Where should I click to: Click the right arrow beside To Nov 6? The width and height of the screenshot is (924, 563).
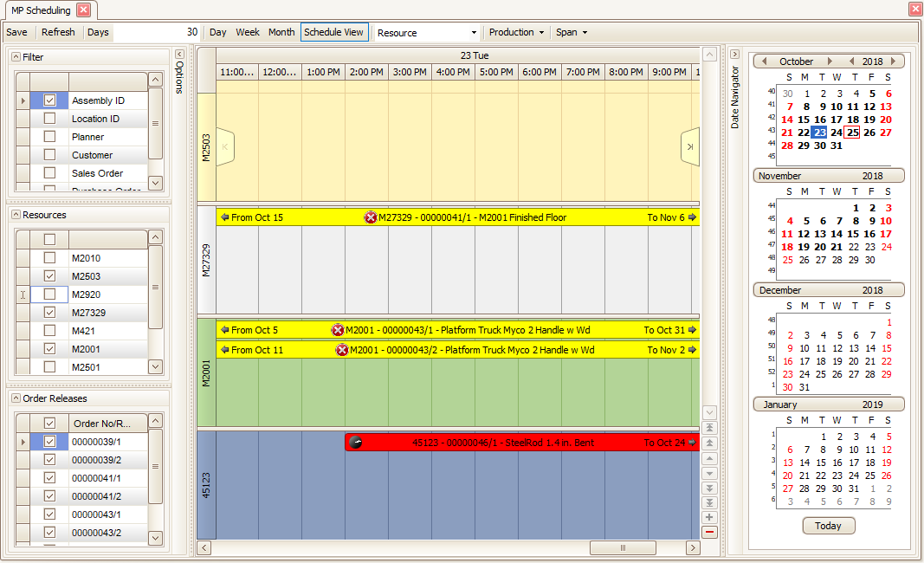click(x=693, y=217)
